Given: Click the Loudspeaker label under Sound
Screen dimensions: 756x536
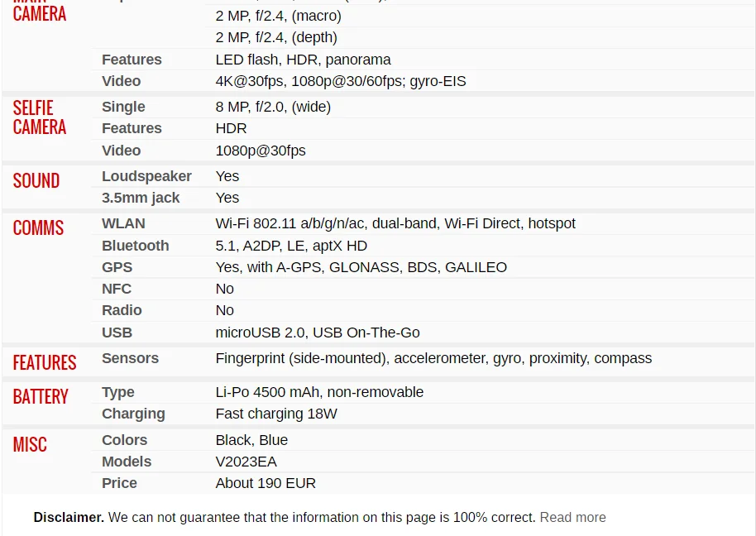Looking at the screenshot, I should 146,176.
